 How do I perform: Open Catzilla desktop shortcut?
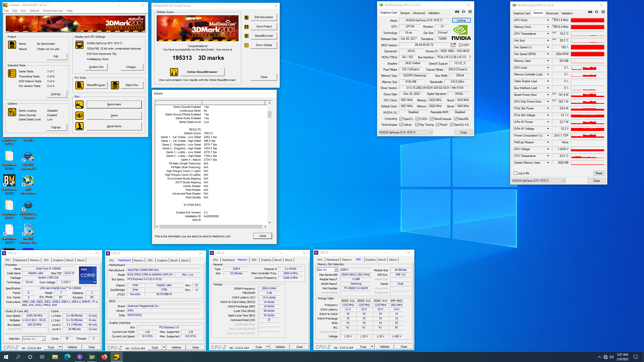pyautogui.click(x=28, y=140)
